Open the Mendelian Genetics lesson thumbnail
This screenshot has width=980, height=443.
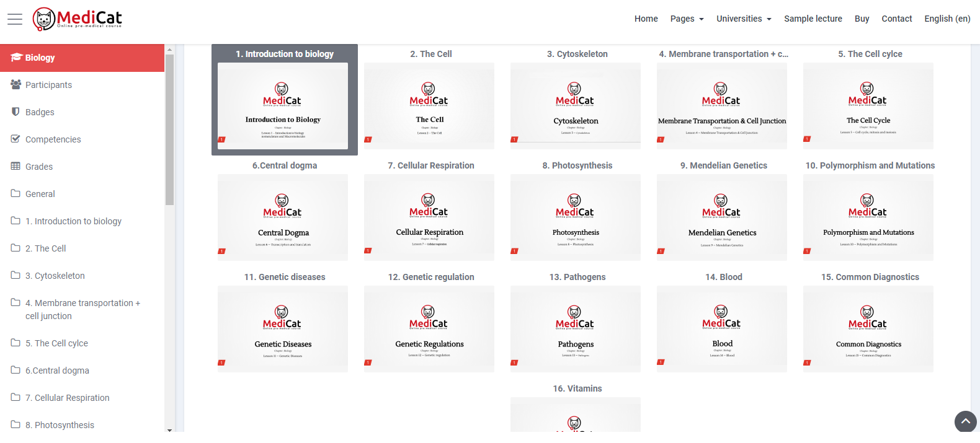click(x=722, y=217)
